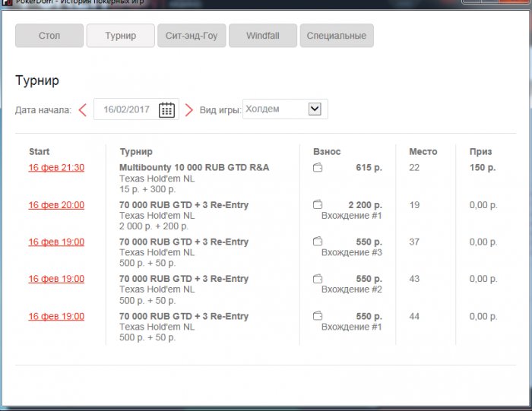Image resolution: width=532 pixels, height=411 pixels.
Task: Click the Турнир column header
Action: (x=136, y=152)
